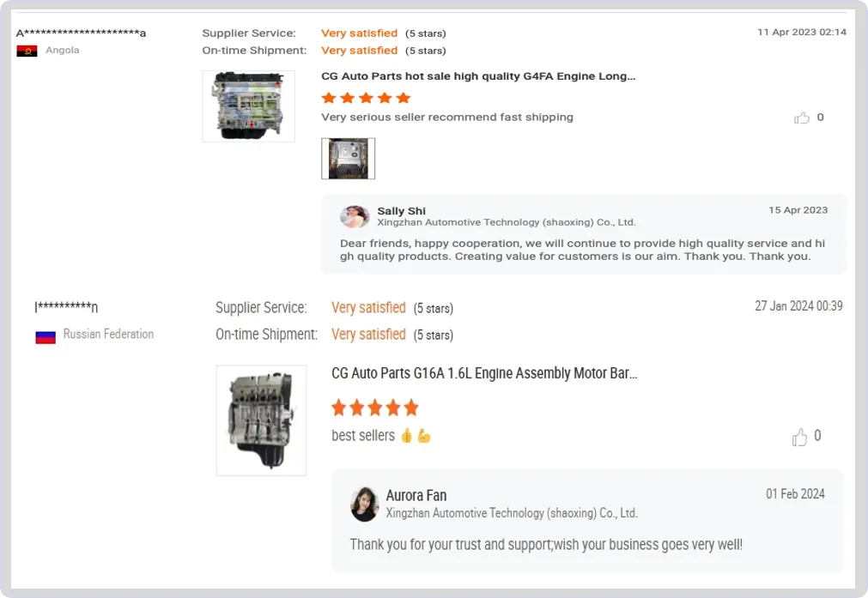
Task: Open the G4FA engine product thumbnail
Action: (x=249, y=106)
